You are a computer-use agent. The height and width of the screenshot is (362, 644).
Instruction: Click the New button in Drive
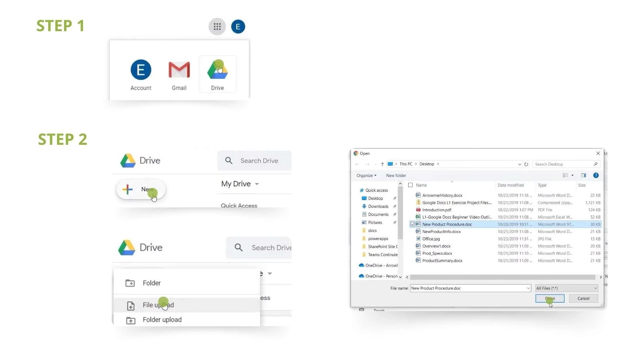point(141,189)
